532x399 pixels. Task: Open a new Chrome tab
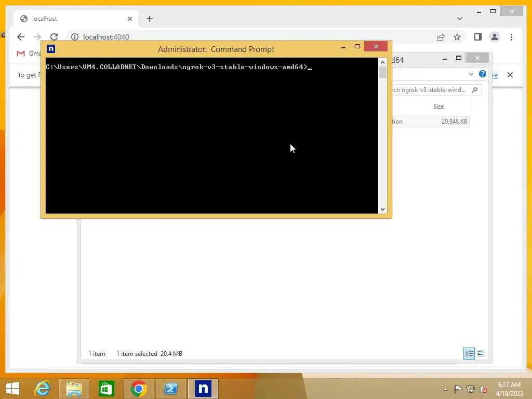click(x=150, y=19)
